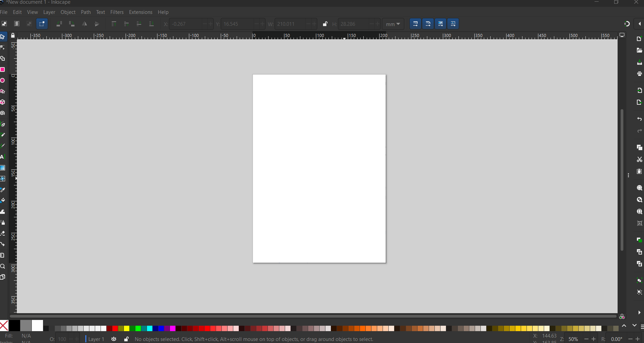Click the Paste clipboard icon

[639, 171]
